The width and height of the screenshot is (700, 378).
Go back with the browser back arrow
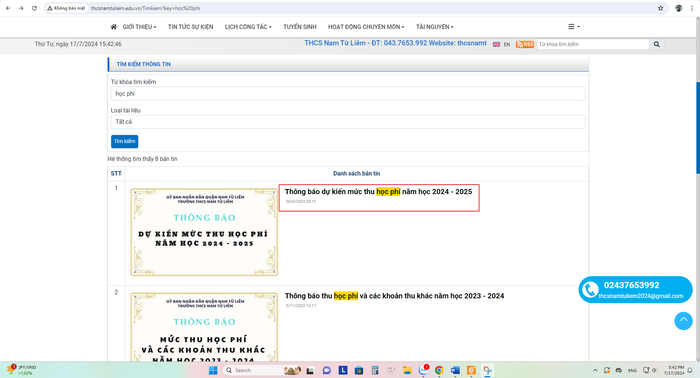coord(8,8)
